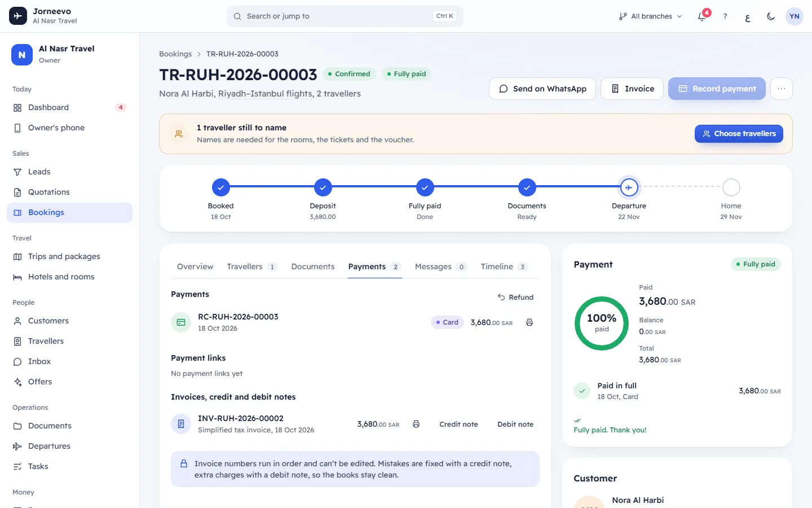
Task: Create a Debit note for the invoice
Action: [515, 424]
